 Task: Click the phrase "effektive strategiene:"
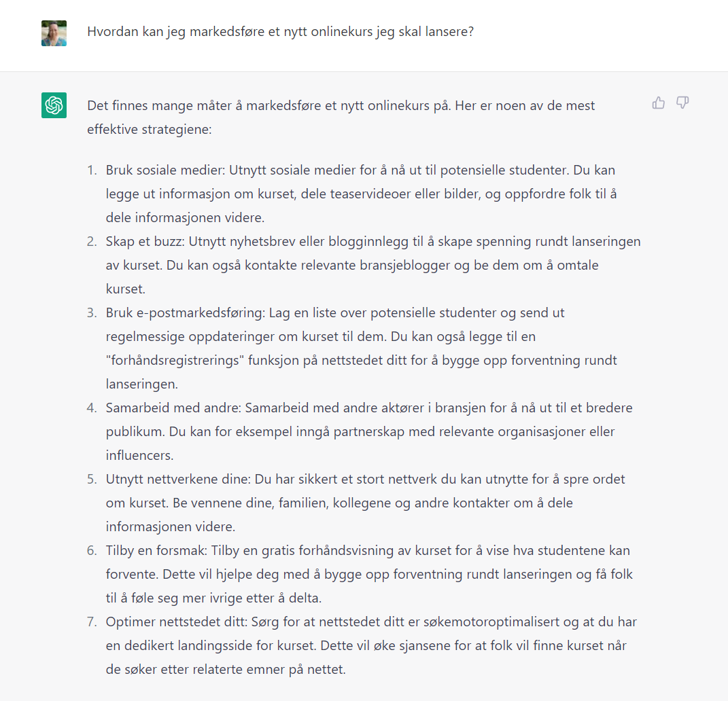click(x=149, y=130)
